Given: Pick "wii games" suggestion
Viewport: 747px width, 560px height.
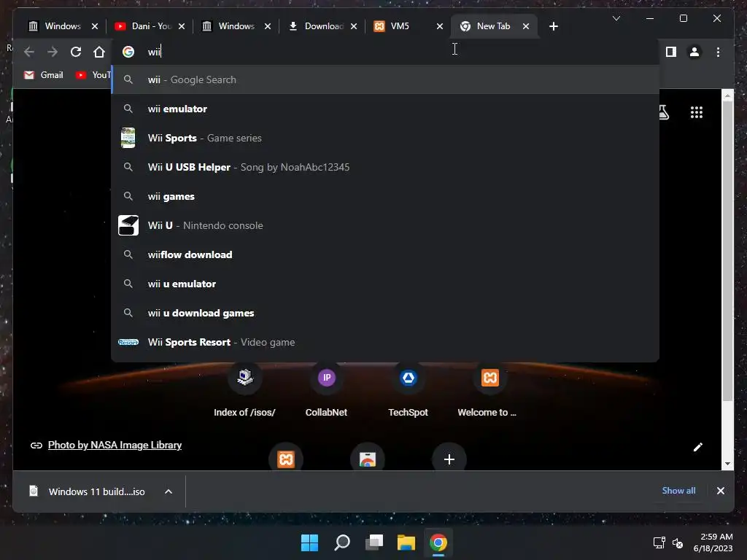Looking at the screenshot, I should [385, 196].
